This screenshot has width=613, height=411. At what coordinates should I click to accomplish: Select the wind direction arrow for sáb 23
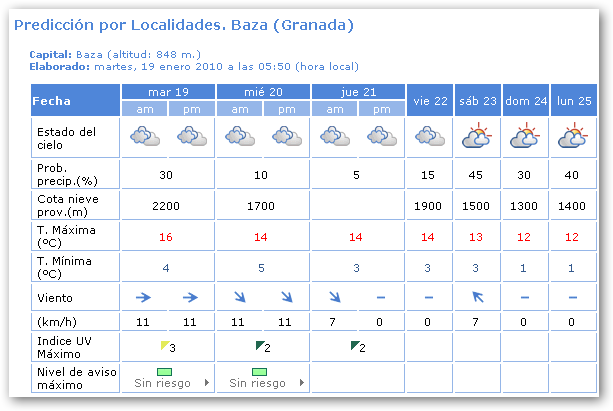[478, 298]
